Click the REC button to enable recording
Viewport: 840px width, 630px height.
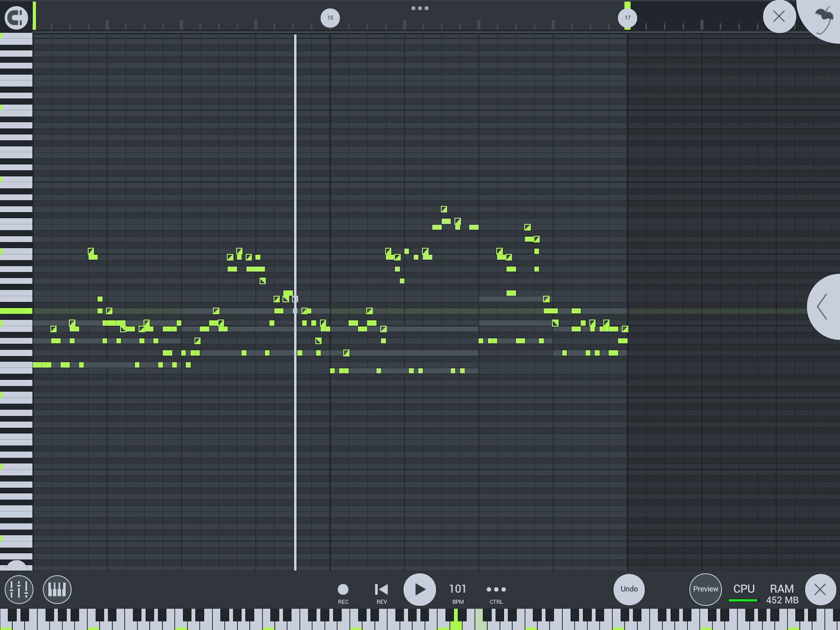pos(343,588)
